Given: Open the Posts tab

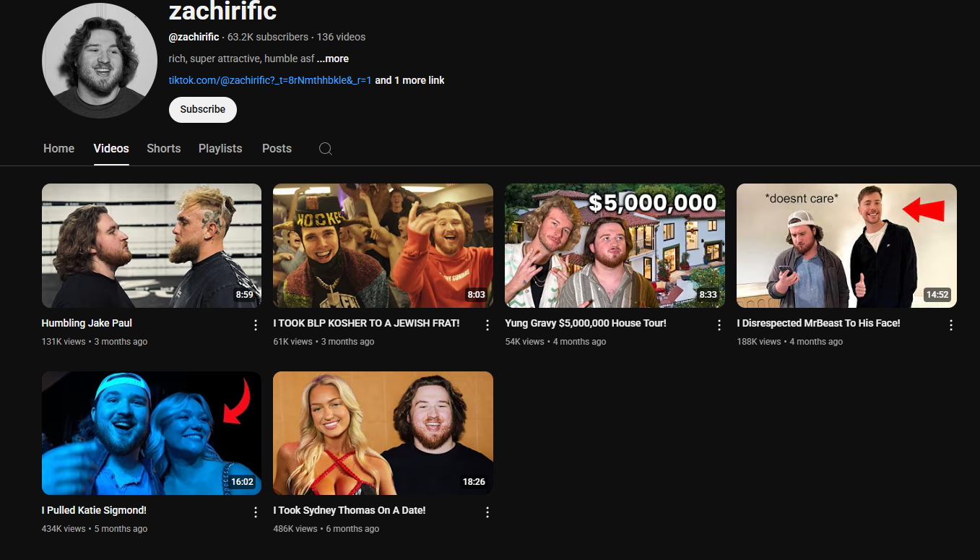Looking at the screenshot, I should tap(277, 148).
